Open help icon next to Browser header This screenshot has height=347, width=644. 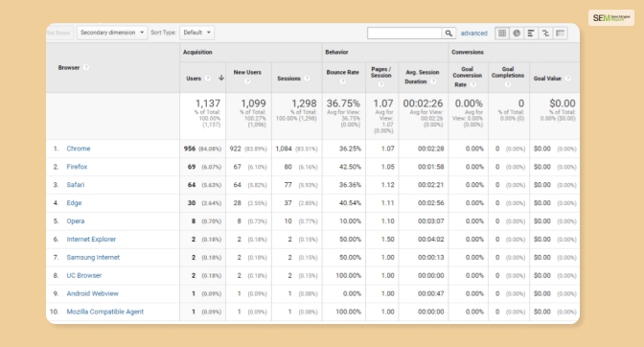click(x=86, y=67)
